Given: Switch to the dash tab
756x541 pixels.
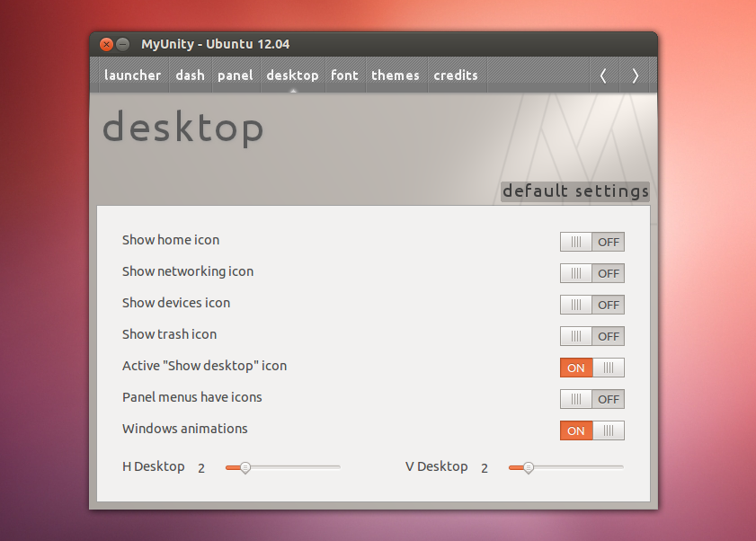Looking at the screenshot, I should [190, 75].
